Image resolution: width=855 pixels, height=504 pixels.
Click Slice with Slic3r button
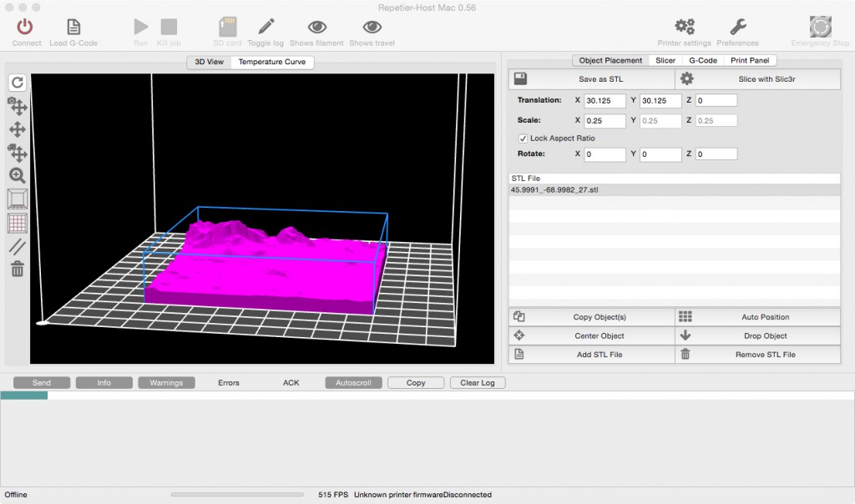pyautogui.click(x=758, y=79)
